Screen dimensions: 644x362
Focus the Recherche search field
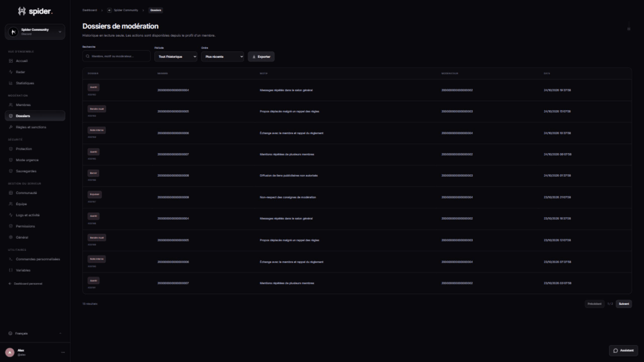(x=116, y=56)
